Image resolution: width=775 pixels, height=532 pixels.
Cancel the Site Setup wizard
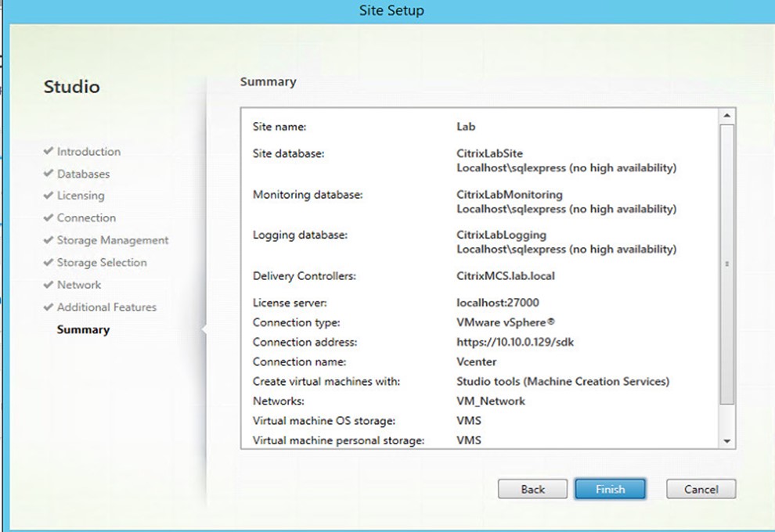pyautogui.click(x=701, y=489)
